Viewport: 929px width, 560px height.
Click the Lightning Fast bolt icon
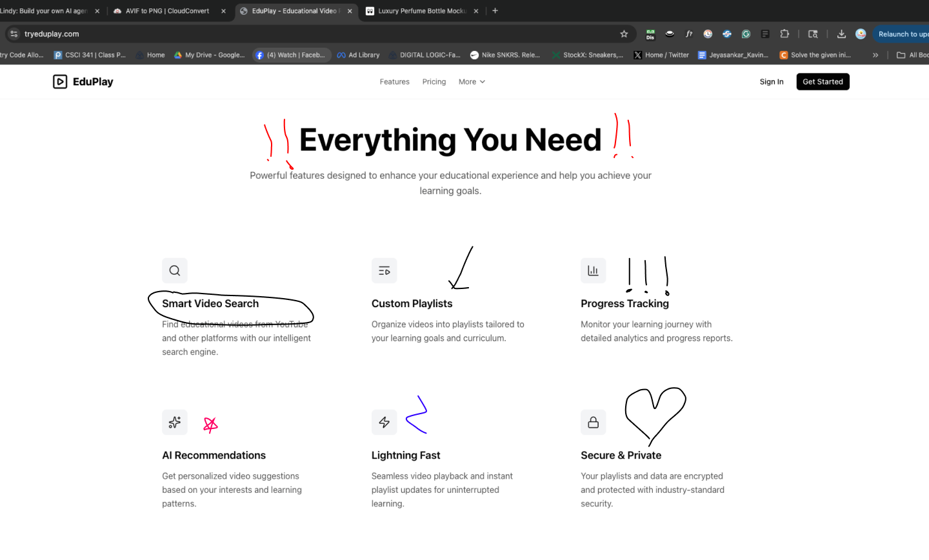point(384,422)
